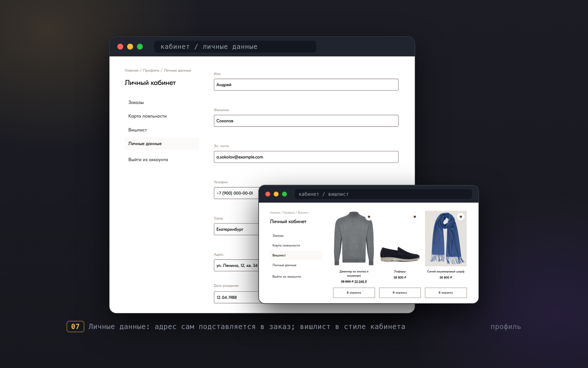588x368 pixels.
Task: Click the address bar reading кабинет / личные данные
Action: coord(235,47)
